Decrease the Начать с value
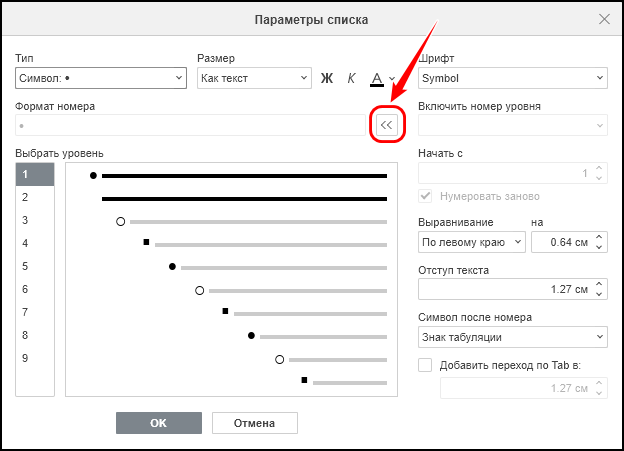This screenshot has width=624, height=451. tap(599, 178)
